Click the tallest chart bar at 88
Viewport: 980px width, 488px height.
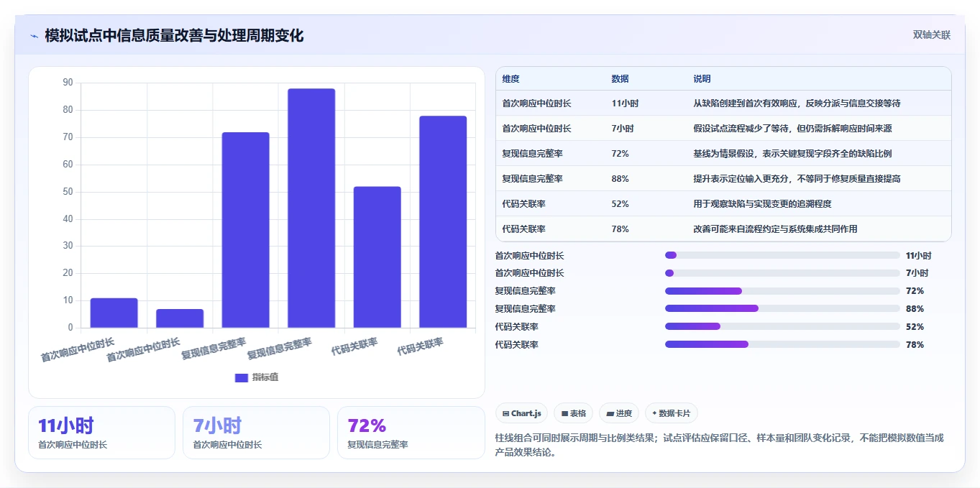pyautogui.click(x=311, y=208)
